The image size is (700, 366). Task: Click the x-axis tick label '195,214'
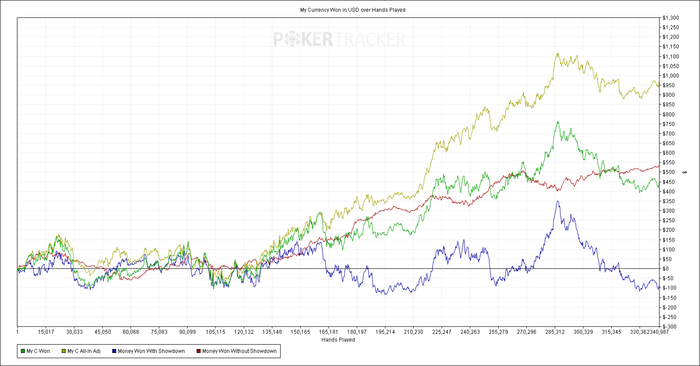[385, 332]
